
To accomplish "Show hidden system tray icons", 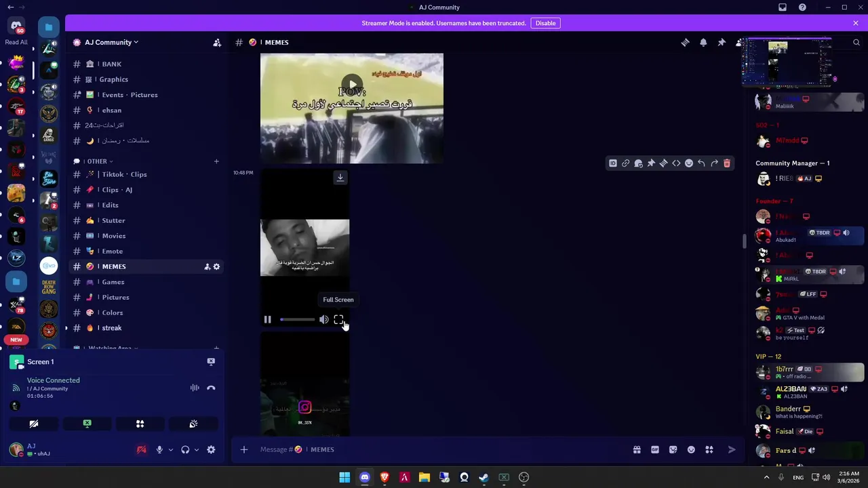I will point(767,477).
